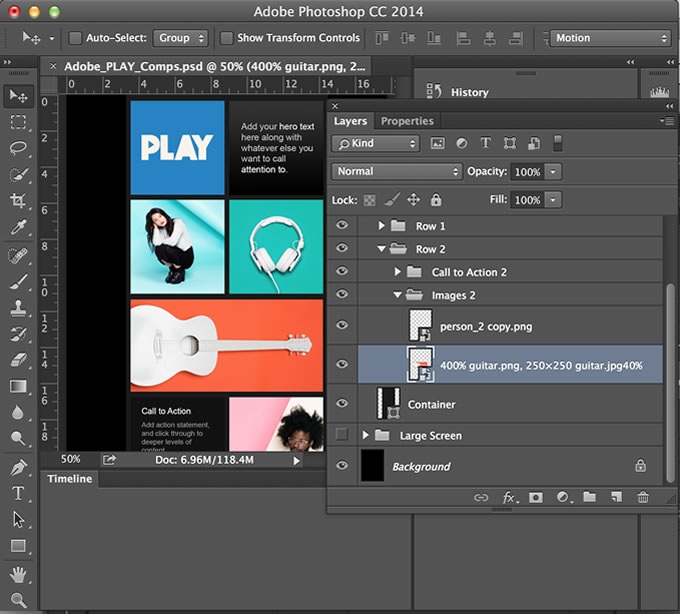680x614 pixels.
Task: Open the Timeline panel tab
Action: [x=70, y=479]
